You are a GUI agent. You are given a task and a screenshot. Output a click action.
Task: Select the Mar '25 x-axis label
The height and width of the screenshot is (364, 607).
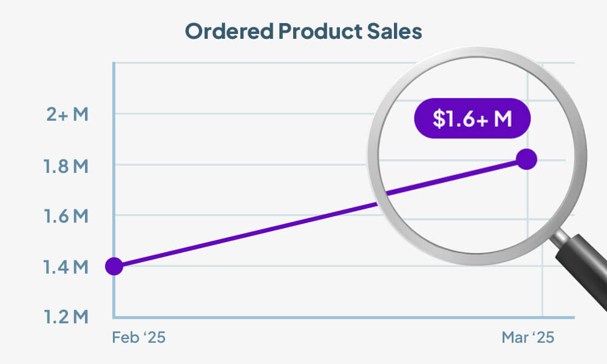point(528,338)
